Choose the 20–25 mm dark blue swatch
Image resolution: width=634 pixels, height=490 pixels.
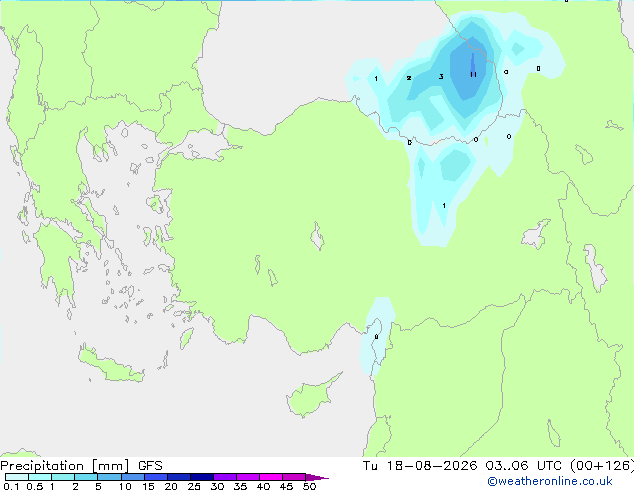coord(179,477)
